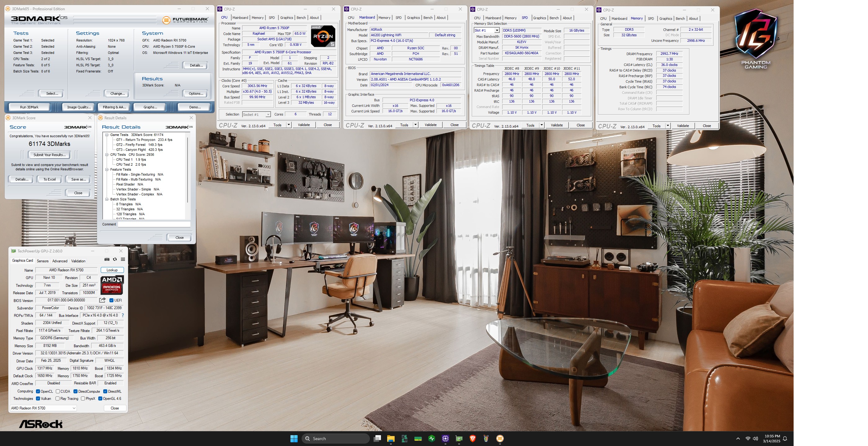Click the Run 3DMark button
The height and width of the screenshot is (446, 868).
pyautogui.click(x=29, y=107)
